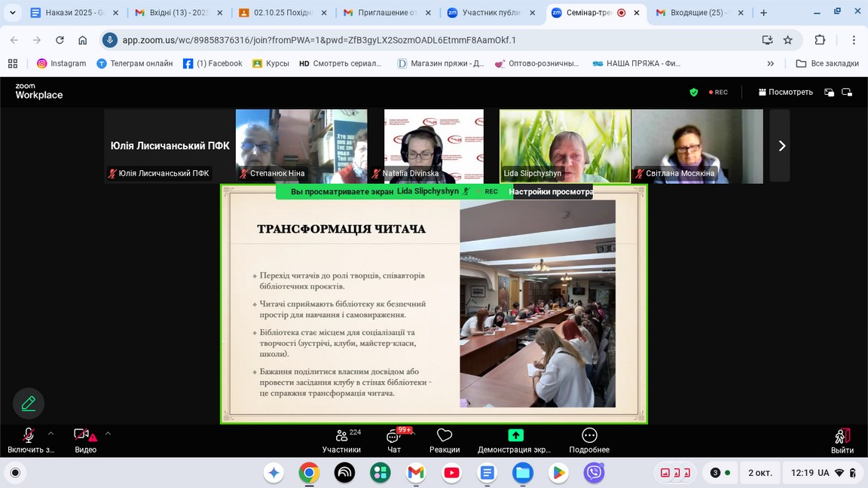868x488 pixels.
Task: Open the Reactions menu
Action: click(445, 440)
